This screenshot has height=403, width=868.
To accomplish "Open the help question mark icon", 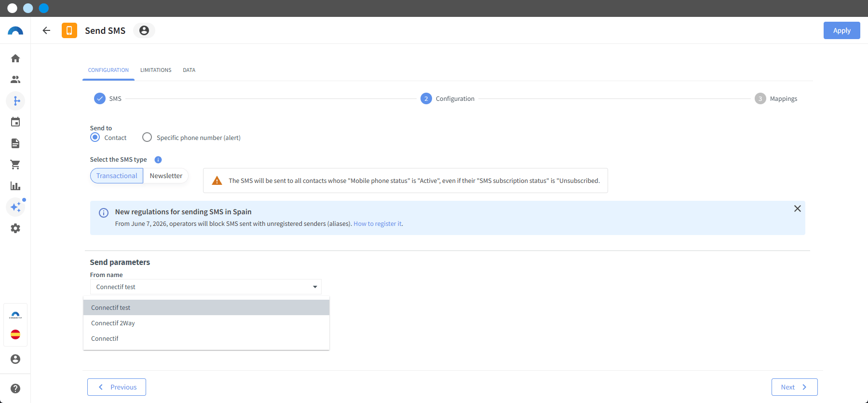I will 15,389.
